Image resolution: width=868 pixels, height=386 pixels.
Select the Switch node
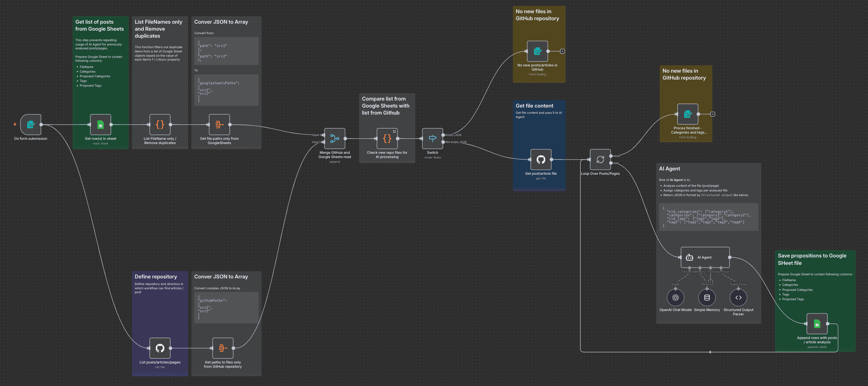pos(432,139)
